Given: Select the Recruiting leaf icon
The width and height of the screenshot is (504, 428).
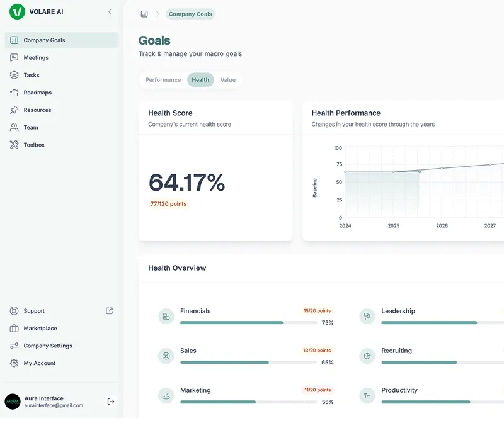Looking at the screenshot, I should coord(367,356).
